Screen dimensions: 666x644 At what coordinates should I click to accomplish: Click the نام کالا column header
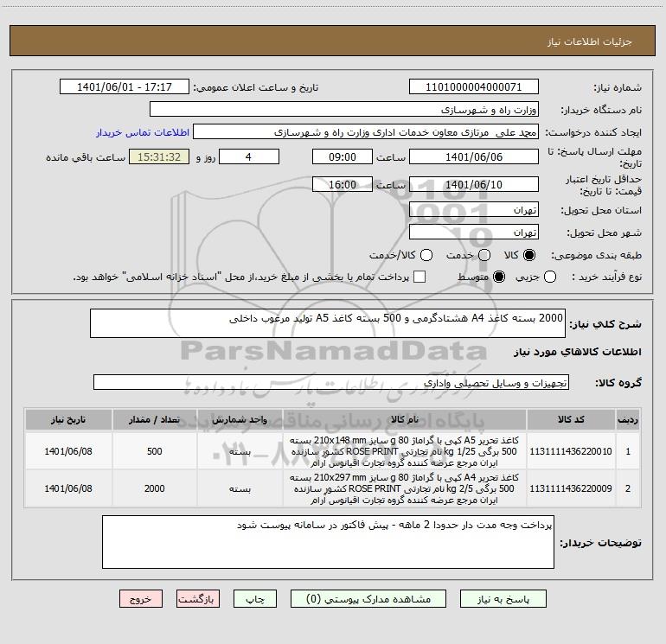[x=405, y=419]
